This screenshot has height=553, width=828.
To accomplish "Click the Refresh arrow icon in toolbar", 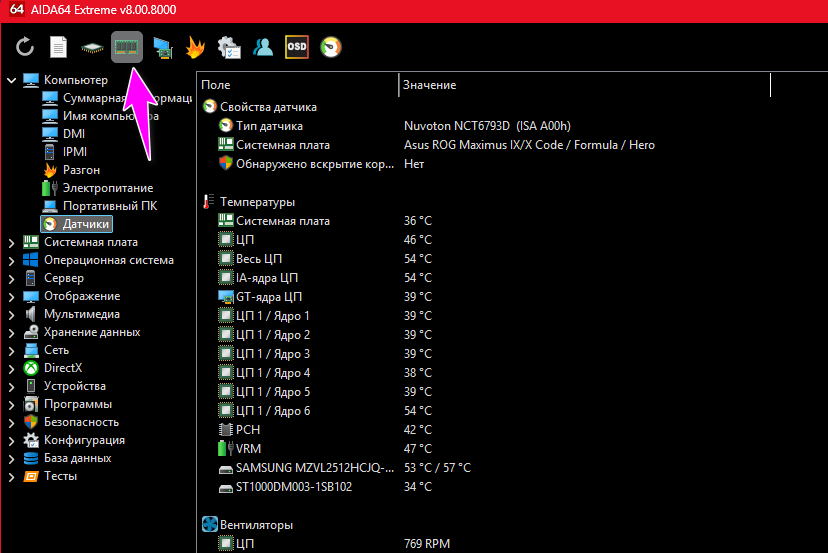I will pos(25,47).
